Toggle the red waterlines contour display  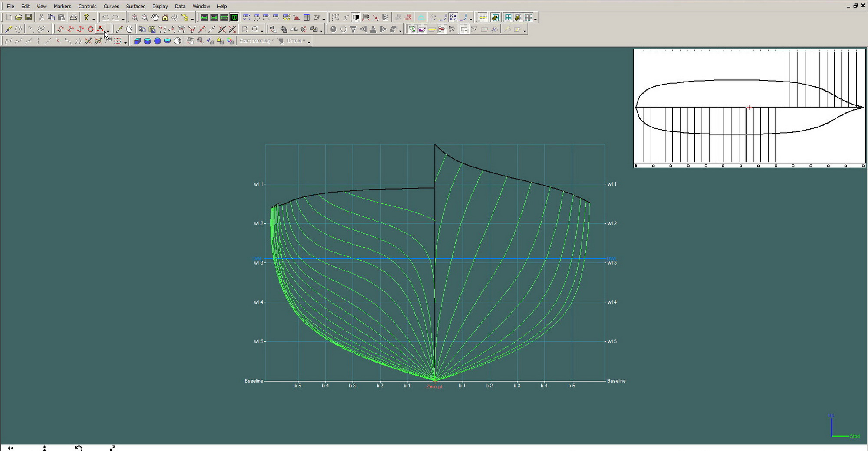[x=442, y=29]
